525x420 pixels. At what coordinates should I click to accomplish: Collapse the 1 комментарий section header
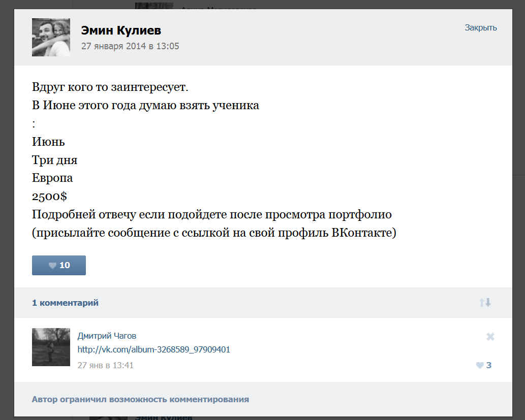[x=66, y=303]
